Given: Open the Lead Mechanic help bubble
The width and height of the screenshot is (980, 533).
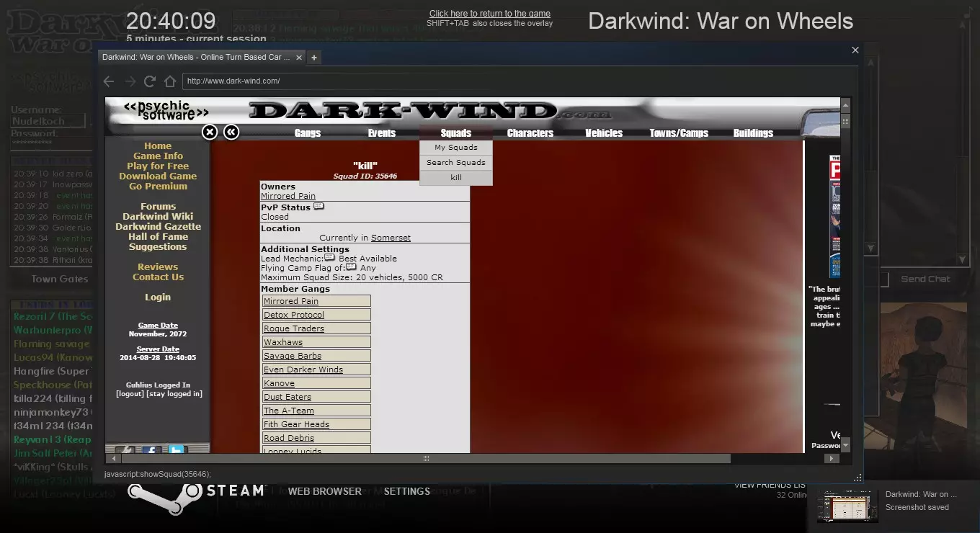Looking at the screenshot, I should pos(329,258).
